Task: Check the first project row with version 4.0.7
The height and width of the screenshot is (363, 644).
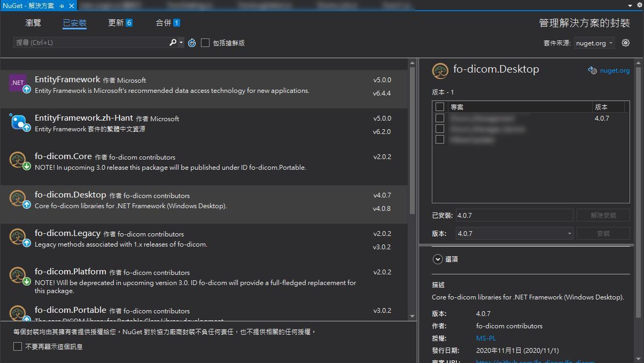Action: tap(440, 118)
